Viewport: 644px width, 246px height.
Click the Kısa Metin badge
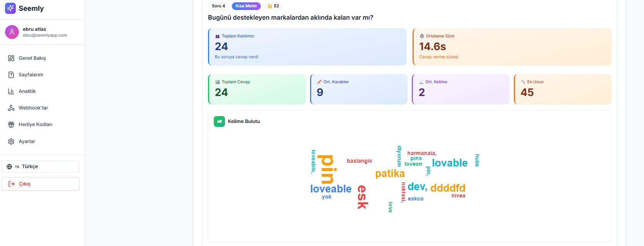click(246, 6)
